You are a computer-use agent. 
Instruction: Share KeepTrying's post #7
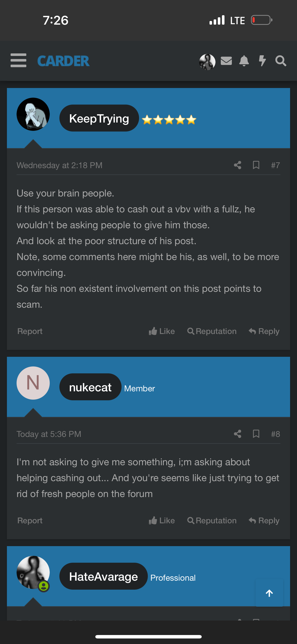(x=238, y=165)
